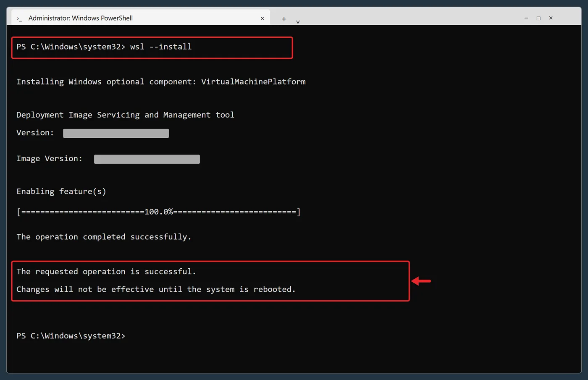Expand the new tab profile dropdown
The image size is (588, 380).
[298, 22]
